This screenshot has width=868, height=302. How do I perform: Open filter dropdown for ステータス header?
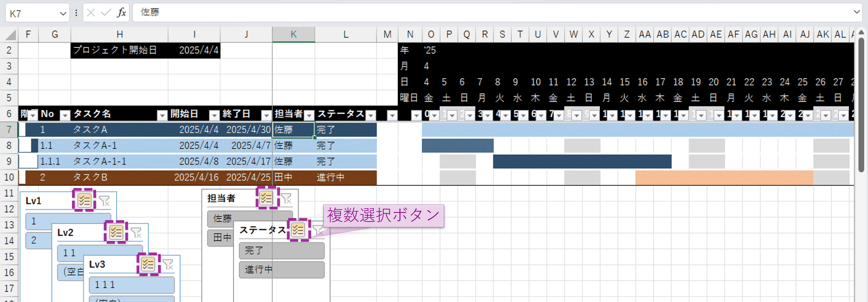tap(371, 115)
